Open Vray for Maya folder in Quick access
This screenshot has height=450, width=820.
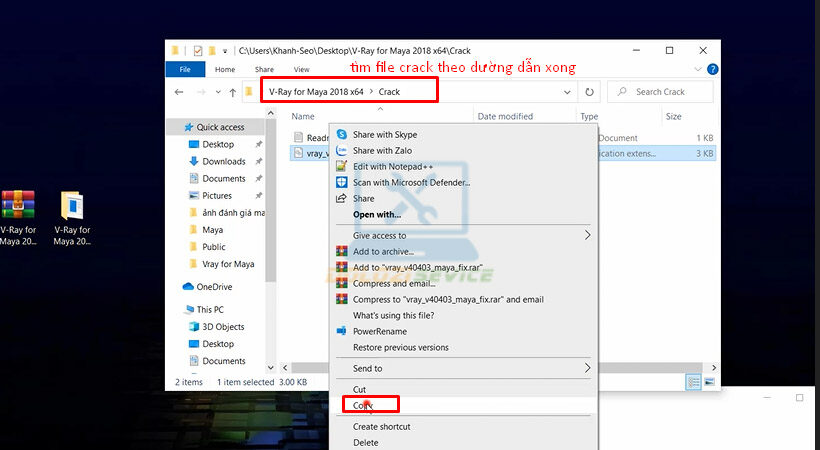click(227, 264)
